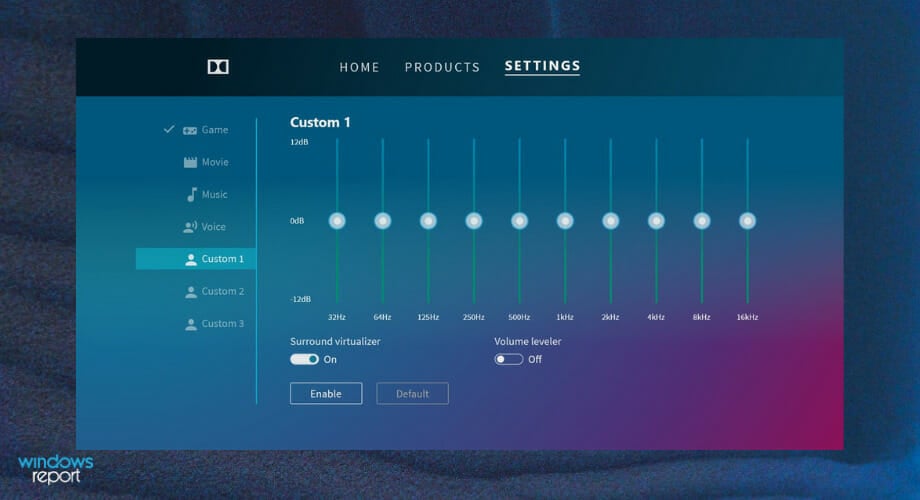Select the Music profile label

[x=215, y=194]
